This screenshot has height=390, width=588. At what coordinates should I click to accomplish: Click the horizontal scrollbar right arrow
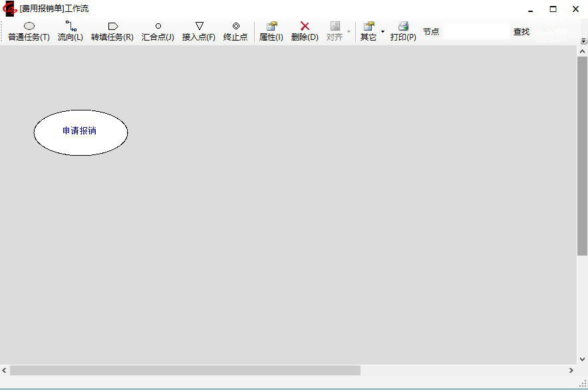(571, 370)
